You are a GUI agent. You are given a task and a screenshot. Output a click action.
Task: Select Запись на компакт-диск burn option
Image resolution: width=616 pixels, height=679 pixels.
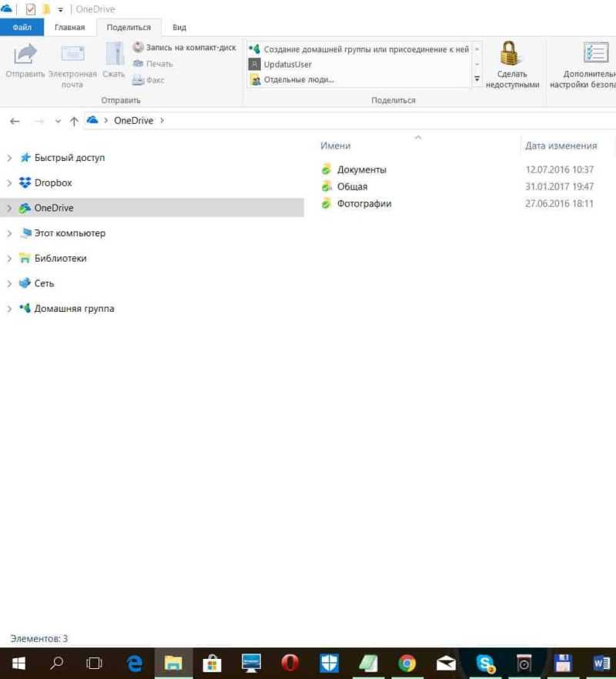coord(185,47)
